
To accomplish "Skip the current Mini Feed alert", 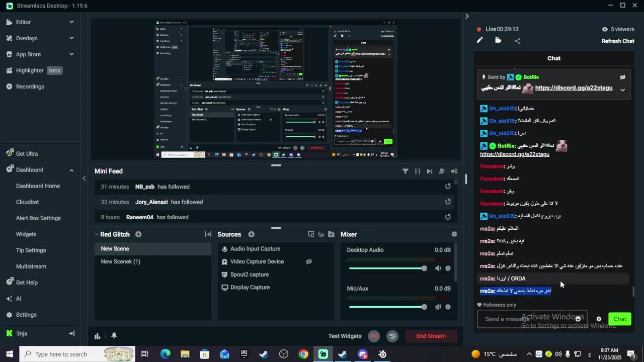I will [x=430, y=171].
